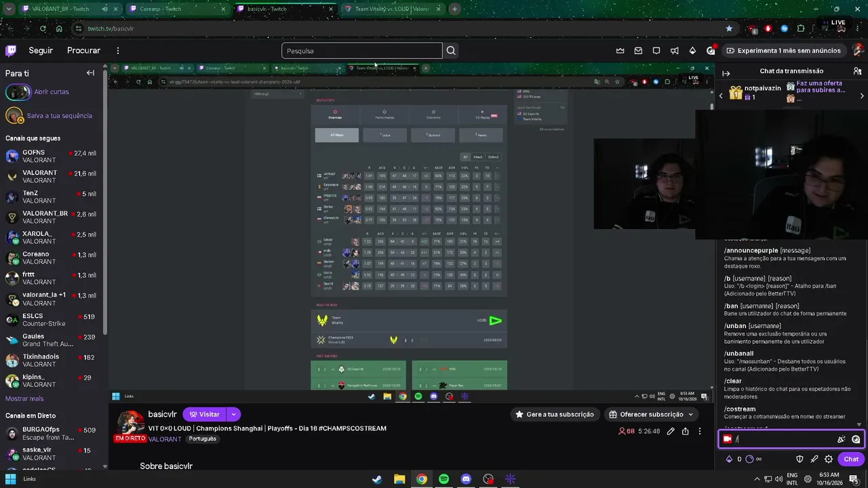The image size is (868, 488).
Task: Bookmark this page with the star icon
Action: [729, 28]
